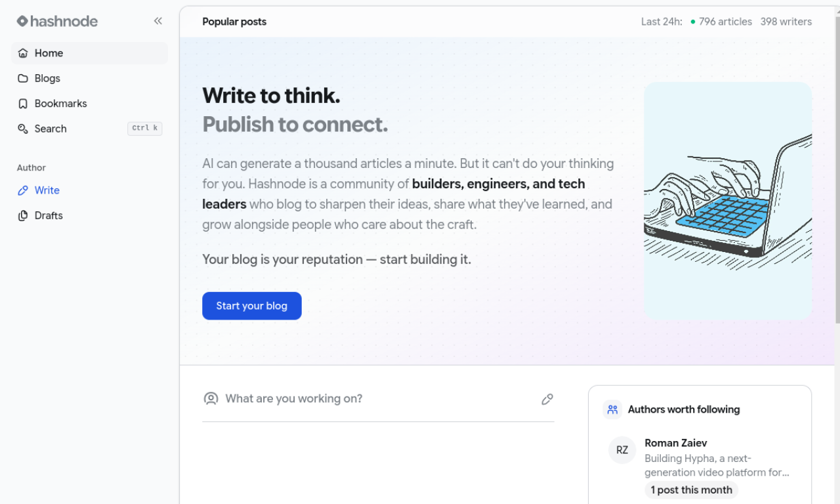This screenshot has height=504, width=840.
Task: Open Roman Zaiev's RZ avatar
Action: click(622, 450)
